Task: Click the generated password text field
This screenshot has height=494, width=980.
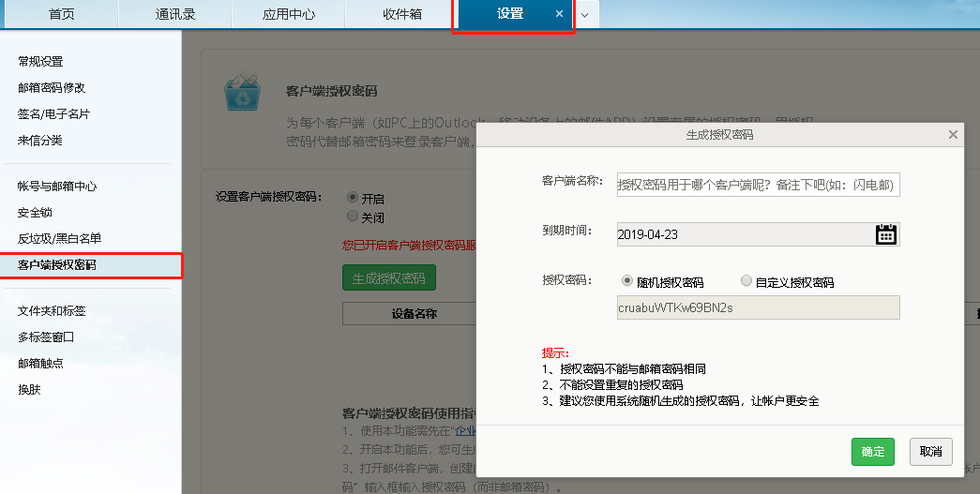Action: point(758,307)
